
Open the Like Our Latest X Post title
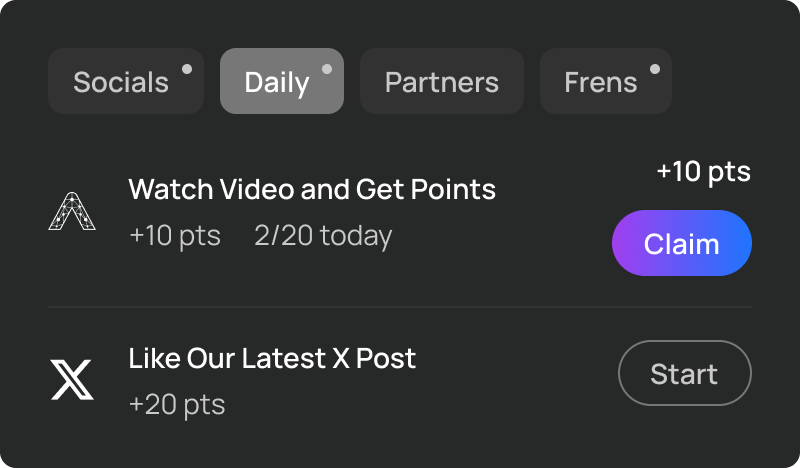click(x=272, y=358)
